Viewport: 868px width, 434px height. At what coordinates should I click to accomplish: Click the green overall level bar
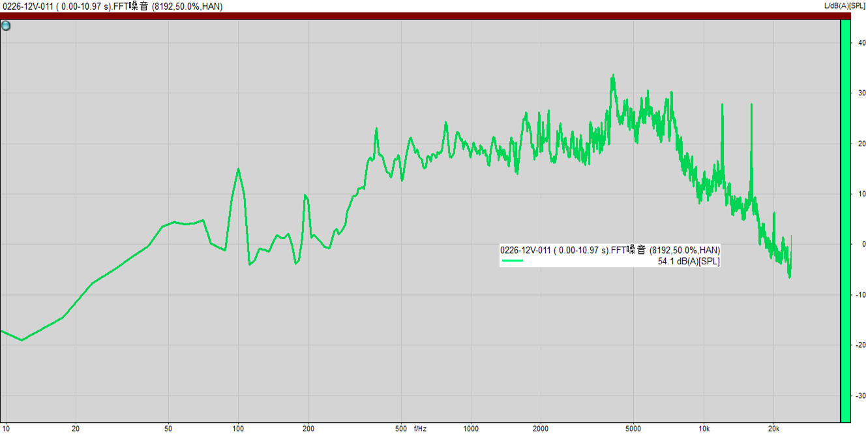[x=845, y=222]
